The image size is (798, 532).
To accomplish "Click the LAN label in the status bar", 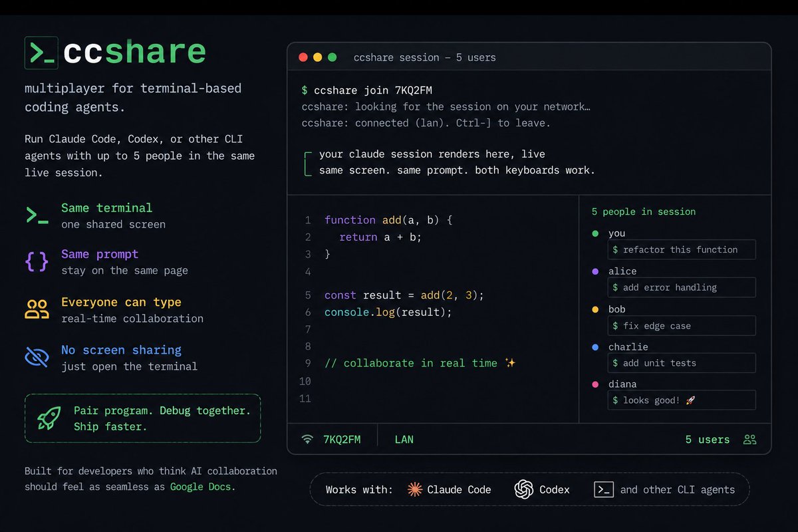I will [x=404, y=440].
